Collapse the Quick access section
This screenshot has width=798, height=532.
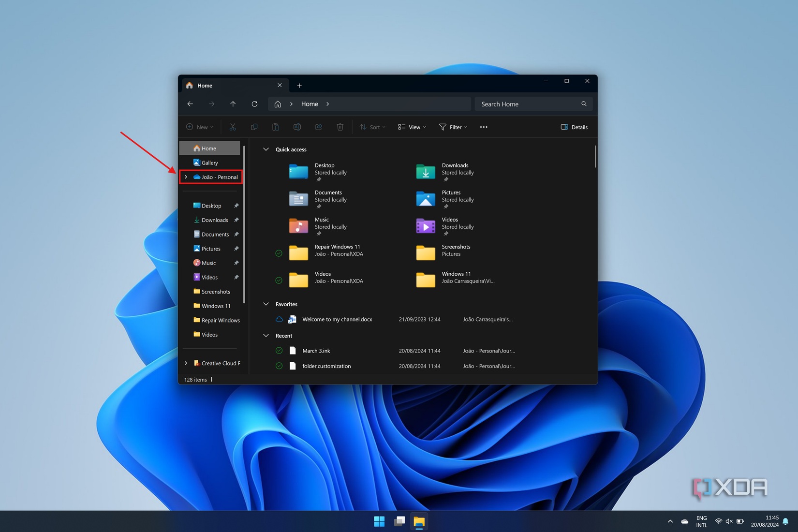click(x=266, y=149)
